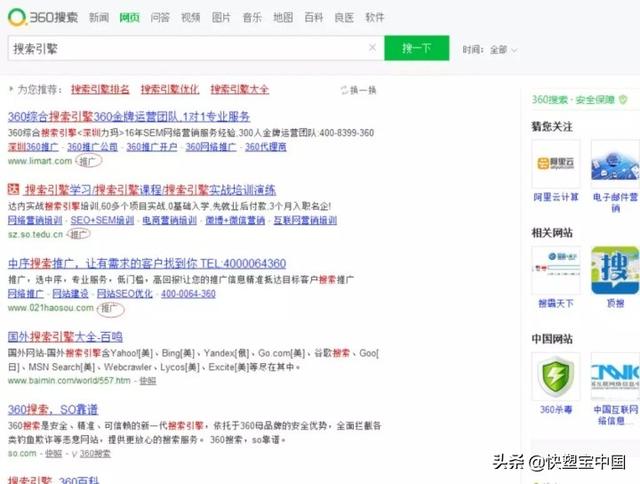The image size is (640, 484).
Task: Click the 深圳360推广 sublink
Action: 33,147
